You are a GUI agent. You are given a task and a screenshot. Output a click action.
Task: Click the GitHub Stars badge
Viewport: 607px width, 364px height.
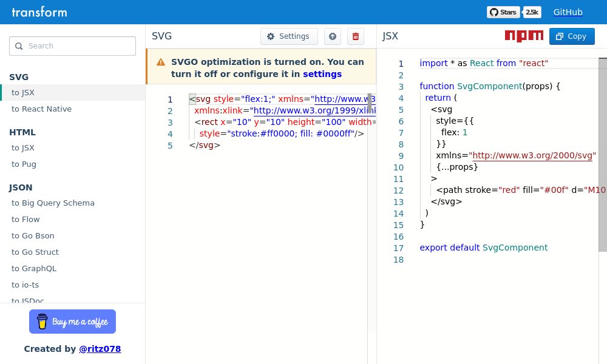pyautogui.click(x=503, y=12)
